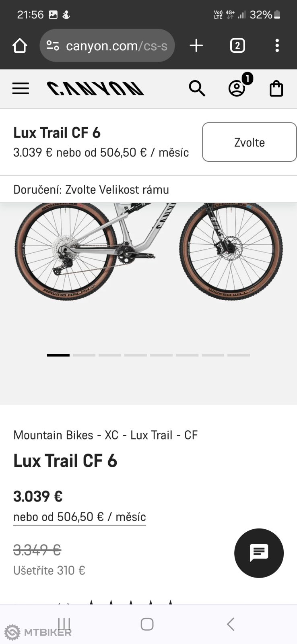Tap the Canyon logo

(x=95, y=89)
